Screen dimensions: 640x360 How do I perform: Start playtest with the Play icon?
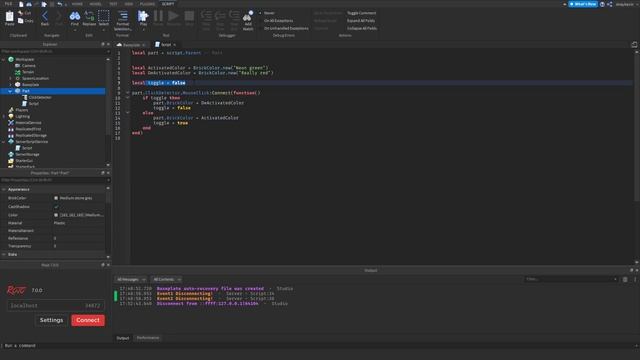point(143,16)
